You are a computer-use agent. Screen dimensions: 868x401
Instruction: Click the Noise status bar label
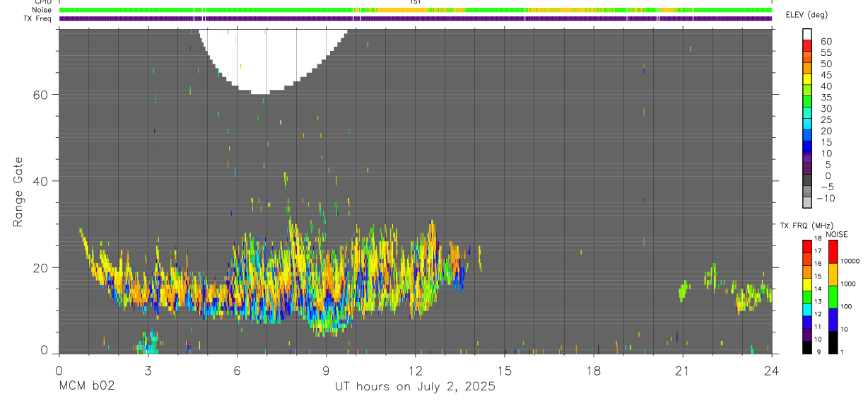pos(42,10)
